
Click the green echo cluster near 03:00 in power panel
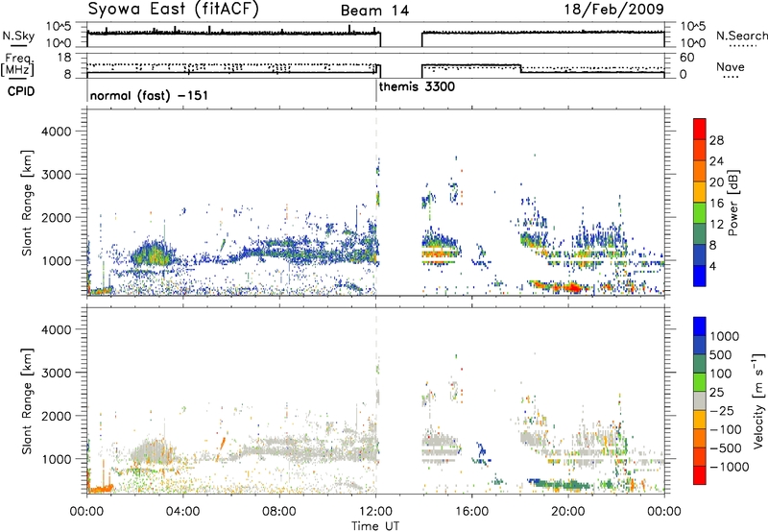click(153, 254)
